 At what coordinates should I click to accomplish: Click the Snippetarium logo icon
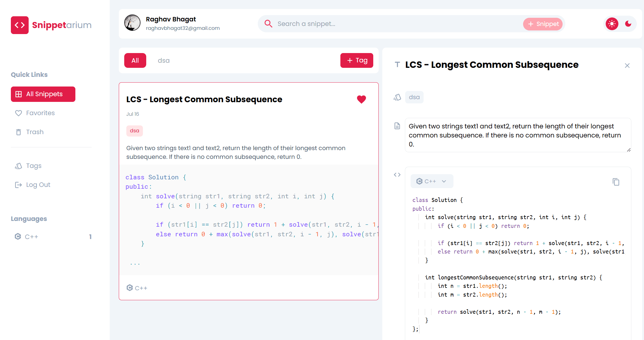pos(20,25)
